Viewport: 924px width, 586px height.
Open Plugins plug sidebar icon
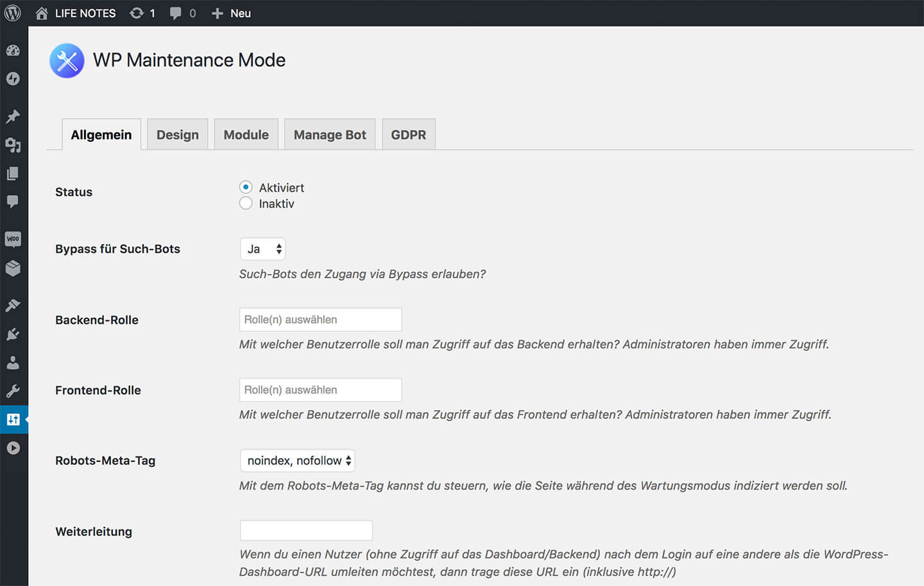13,334
